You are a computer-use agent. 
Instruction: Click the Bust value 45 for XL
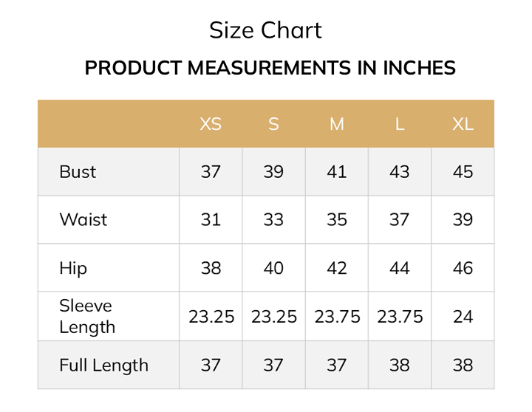463,171
